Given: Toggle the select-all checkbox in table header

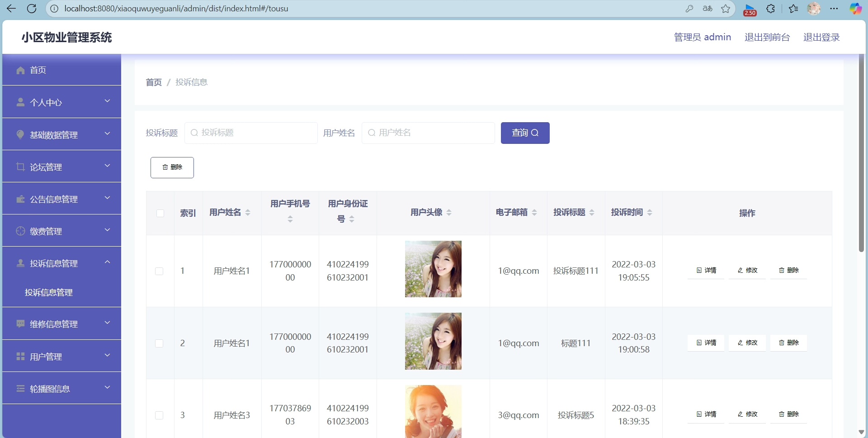Looking at the screenshot, I should [160, 213].
